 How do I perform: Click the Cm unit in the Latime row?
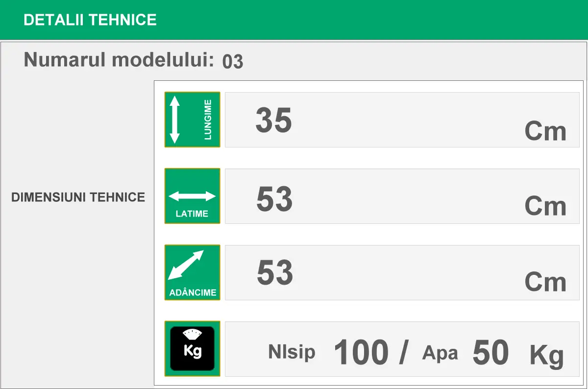coord(545,206)
